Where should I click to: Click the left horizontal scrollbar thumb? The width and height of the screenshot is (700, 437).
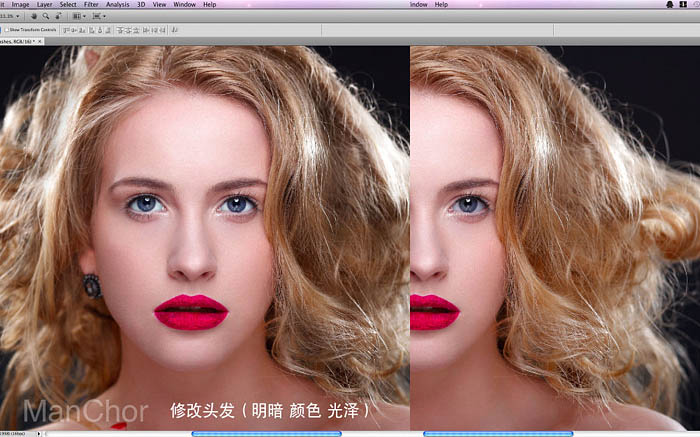coord(267,434)
